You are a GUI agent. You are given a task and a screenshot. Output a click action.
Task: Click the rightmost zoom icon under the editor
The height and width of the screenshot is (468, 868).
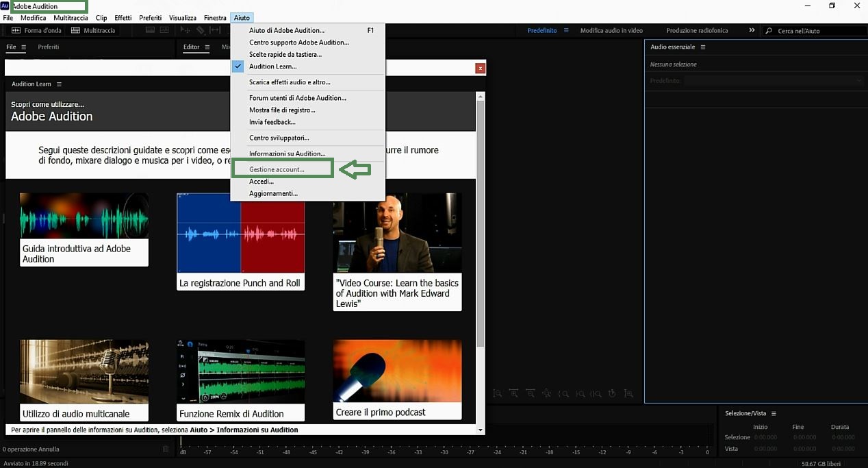coord(628,393)
